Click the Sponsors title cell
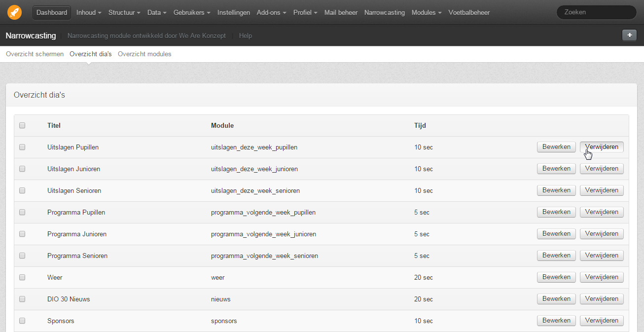 click(x=61, y=321)
